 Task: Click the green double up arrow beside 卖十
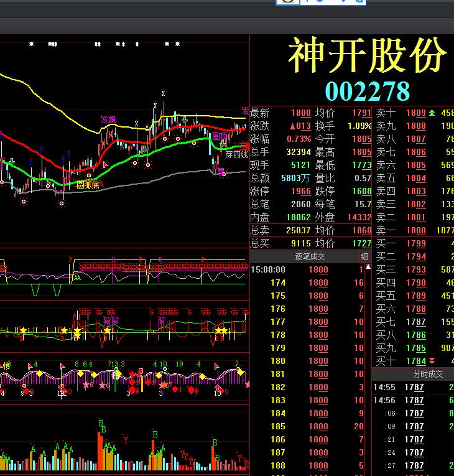click(432, 113)
